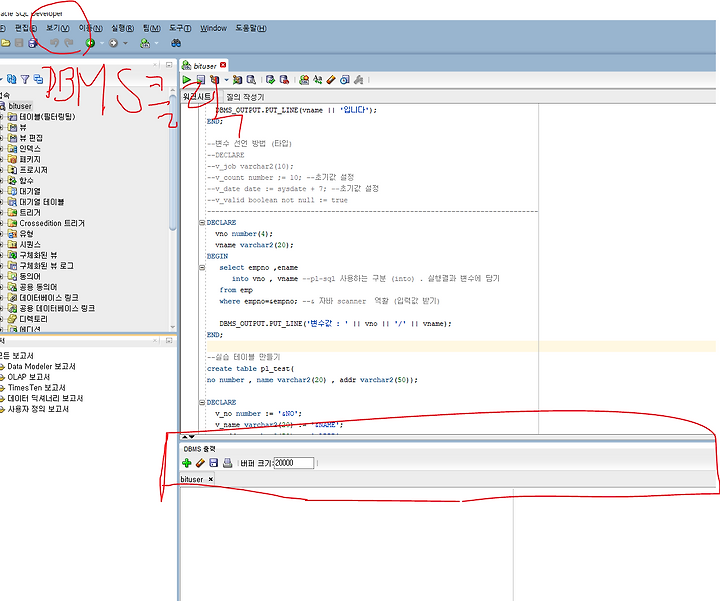The height and width of the screenshot is (601, 720).
Task: Minimize the connections panel
Action: click(169, 65)
